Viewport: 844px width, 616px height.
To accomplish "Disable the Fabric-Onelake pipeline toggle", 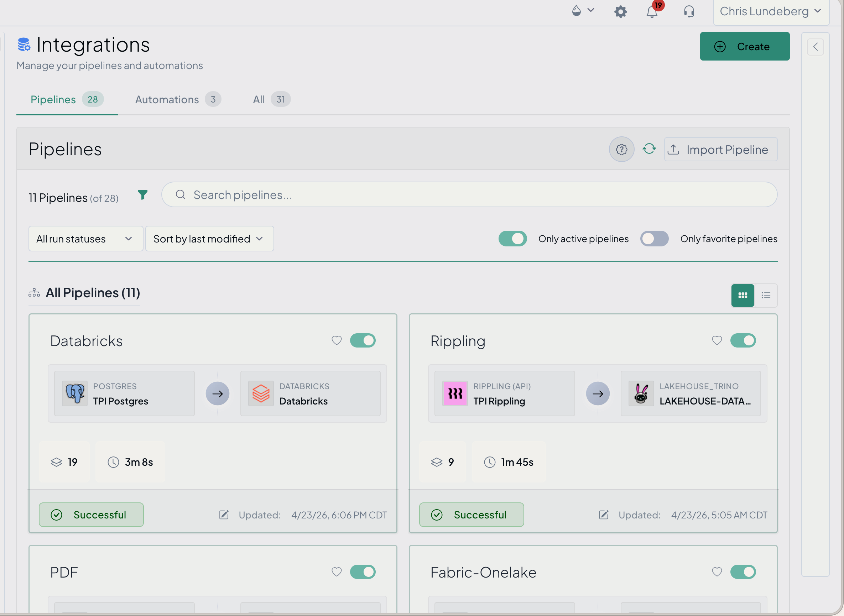I will click(x=743, y=571).
